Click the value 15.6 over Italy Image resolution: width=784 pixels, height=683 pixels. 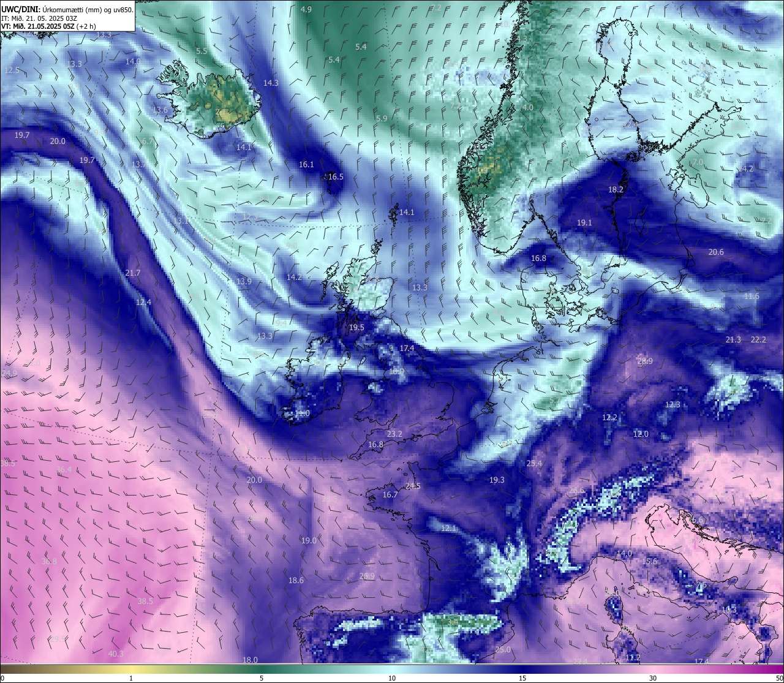pos(649,561)
